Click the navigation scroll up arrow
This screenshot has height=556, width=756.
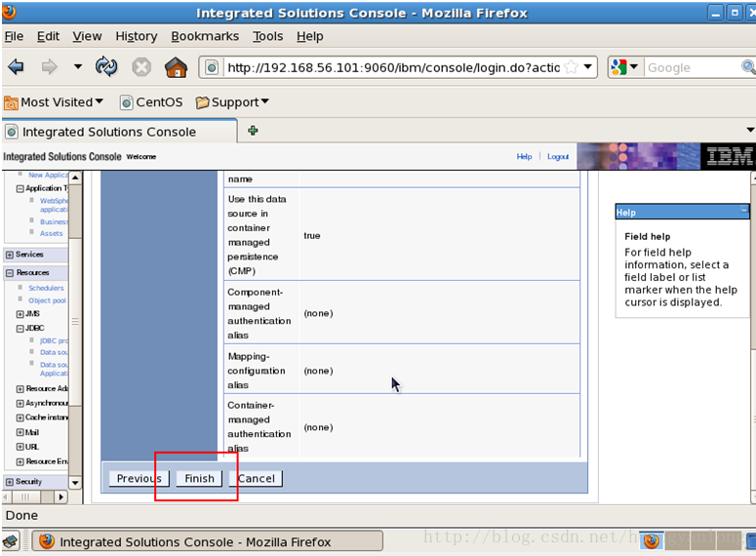[75, 177]
